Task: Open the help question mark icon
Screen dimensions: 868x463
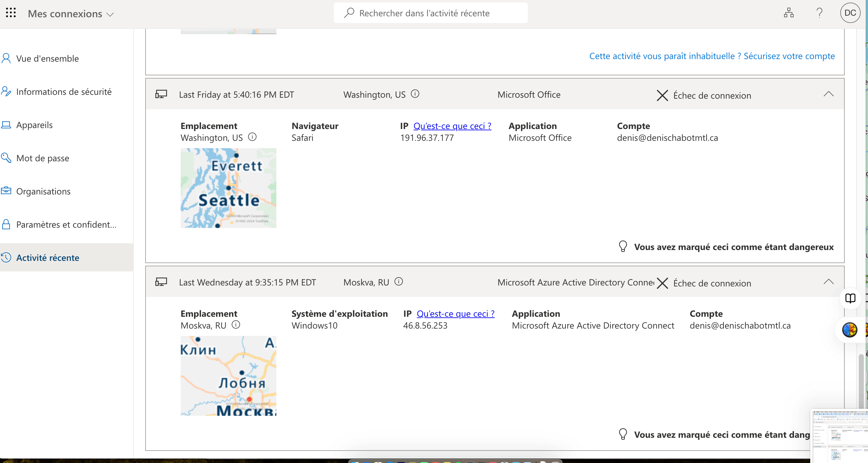Action: 819,13
